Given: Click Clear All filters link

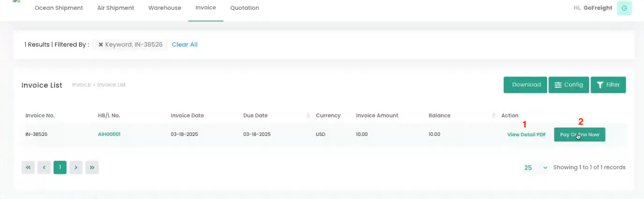Looking at the screenshot, I should coord(185,45).
